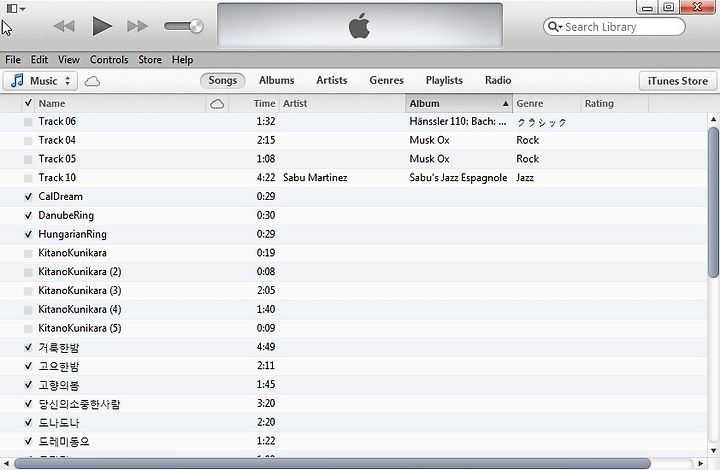Uncheck the HungarianRing checkbox

(x=28, y=235)
